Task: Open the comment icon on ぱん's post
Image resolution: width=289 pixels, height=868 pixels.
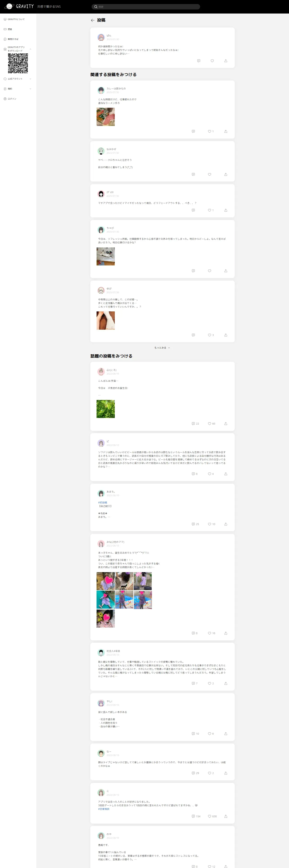Action: coord(199,61)
